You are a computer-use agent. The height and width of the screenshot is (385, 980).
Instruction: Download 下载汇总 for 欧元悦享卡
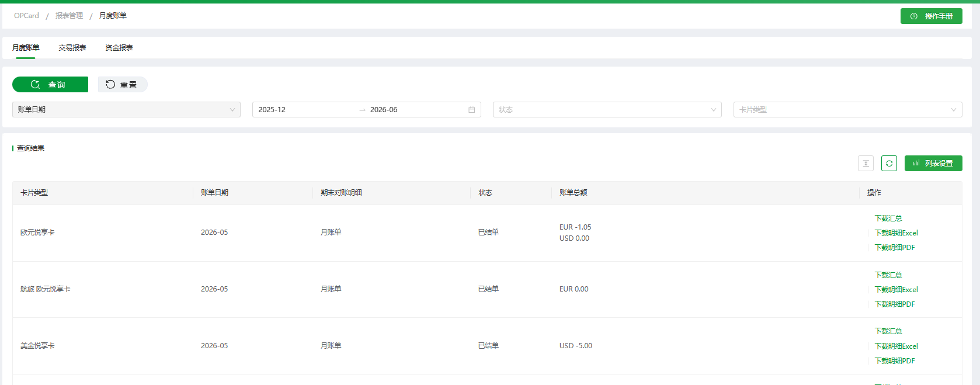tap(888, 218)
